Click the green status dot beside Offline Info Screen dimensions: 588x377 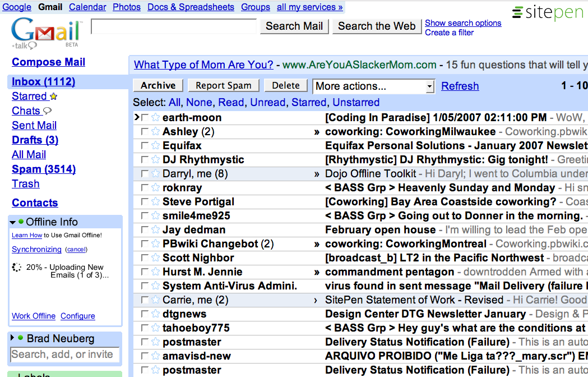click(21, 221)
